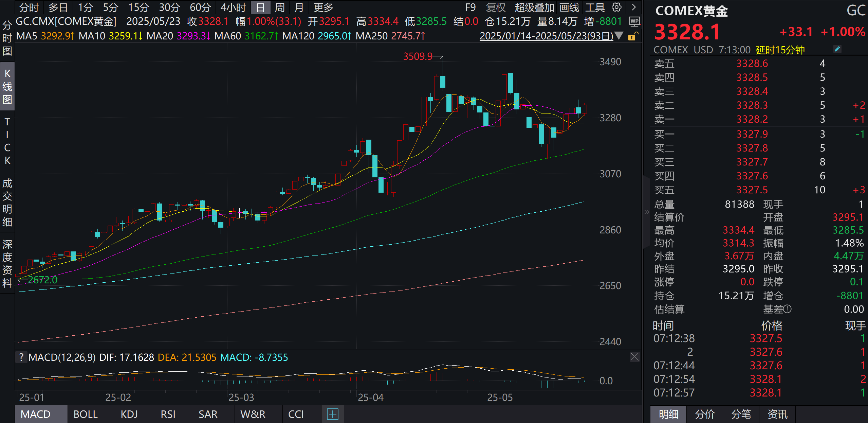
Task: Click the plus icon to add an indicator panel
Action: coord(333,414)
